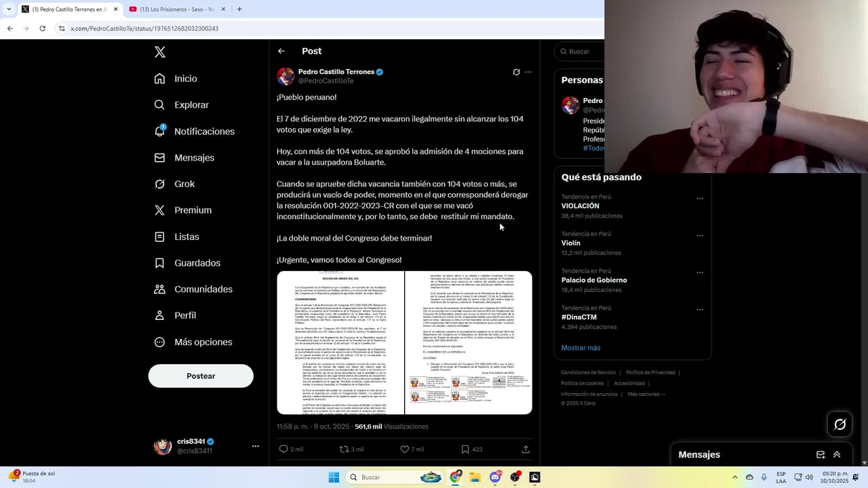Open Explorar in the sidebar
This screenshot has width=868, height=488.
point(181,105)
